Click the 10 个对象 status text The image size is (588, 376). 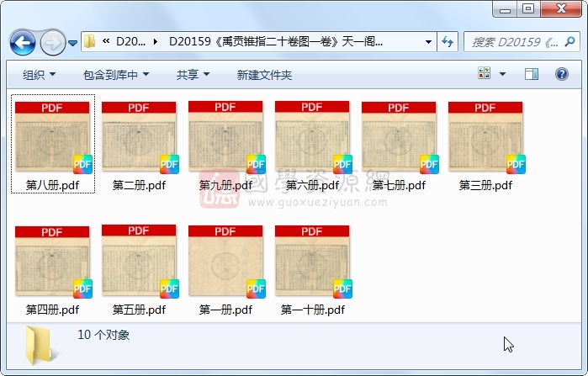(103, 335)
